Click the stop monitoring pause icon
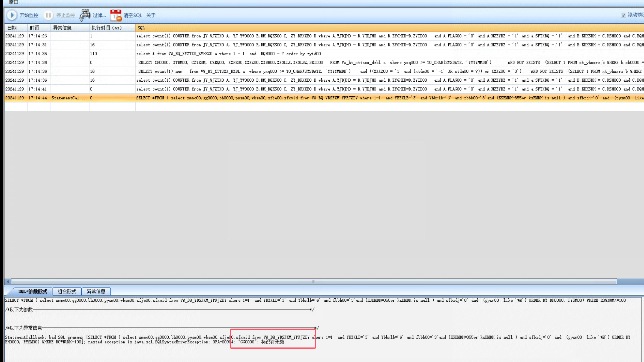Viewport: 644px width, 362px height. click(x=48, y=15)
